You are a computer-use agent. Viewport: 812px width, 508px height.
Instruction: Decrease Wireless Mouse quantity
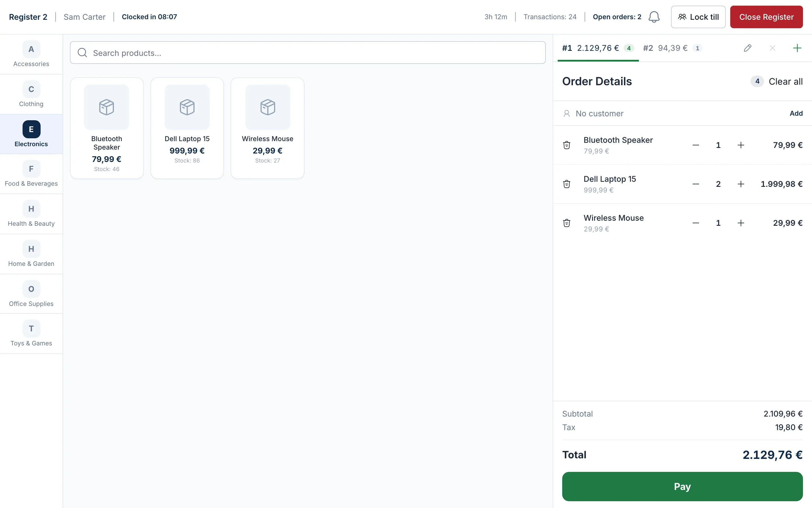click(696, 223)
